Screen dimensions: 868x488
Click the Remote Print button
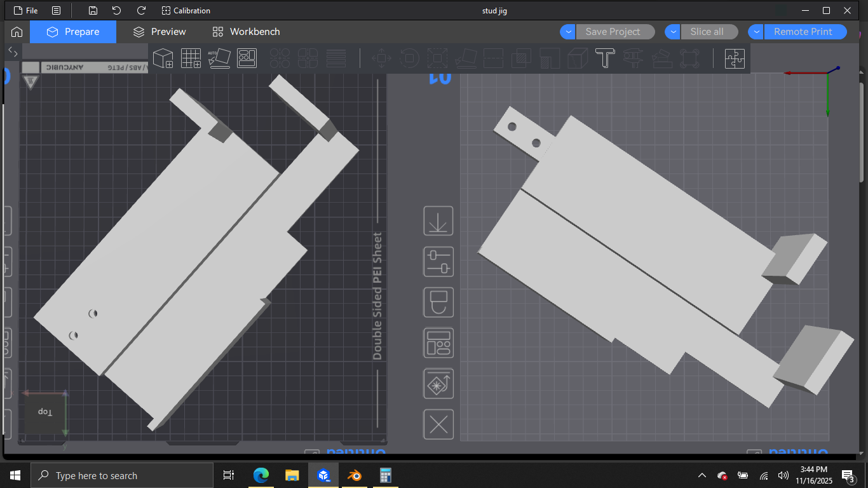[x=803, y=32]
